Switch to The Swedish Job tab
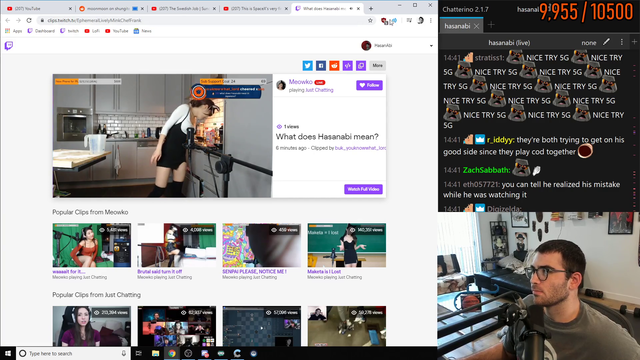 [183, 8]
